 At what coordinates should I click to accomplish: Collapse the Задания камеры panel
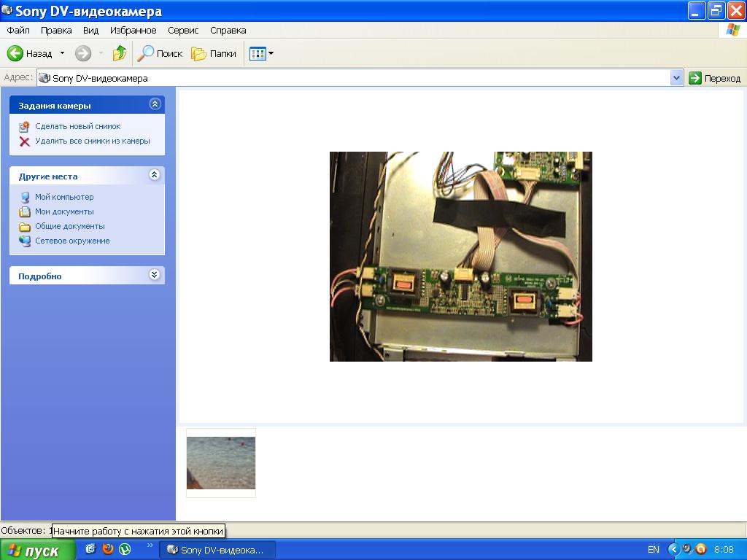click(154, 104)
